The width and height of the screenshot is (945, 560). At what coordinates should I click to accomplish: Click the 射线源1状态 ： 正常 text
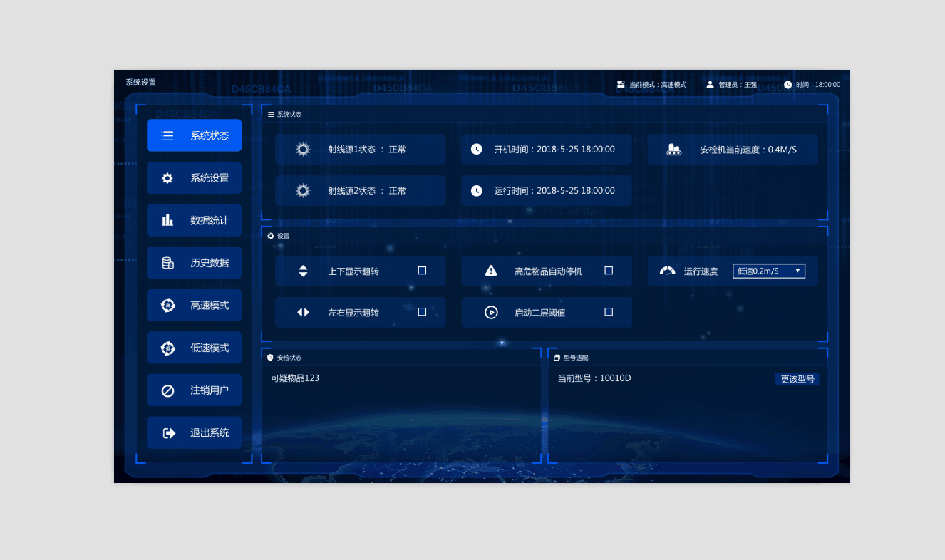coord(367,150)
